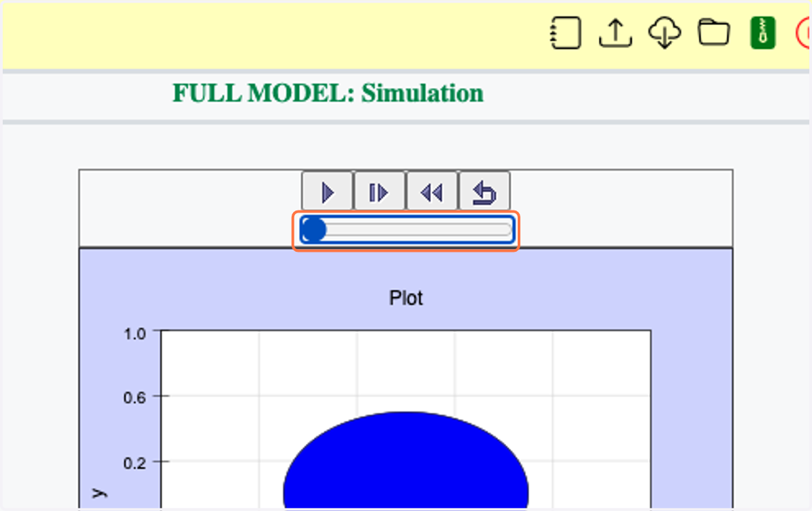
Task: Click the 'FULL MODEL: Simulation' heading
Action: [x=328, y=93]
